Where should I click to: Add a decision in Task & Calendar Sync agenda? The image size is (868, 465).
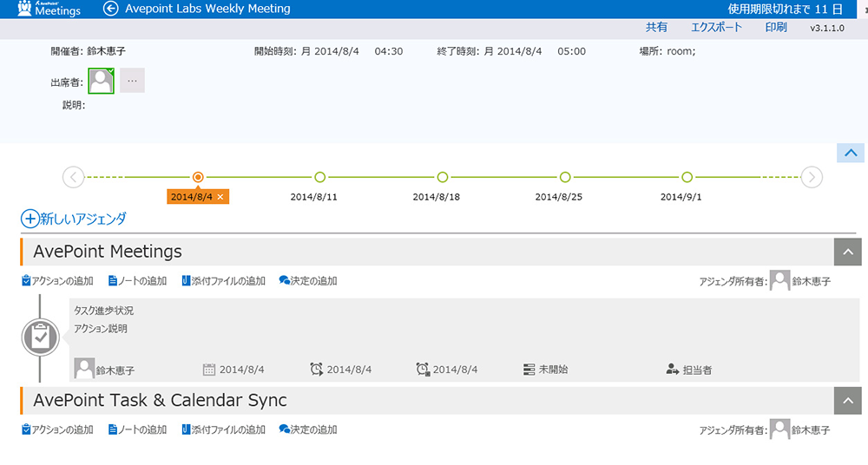pos(308,429)
